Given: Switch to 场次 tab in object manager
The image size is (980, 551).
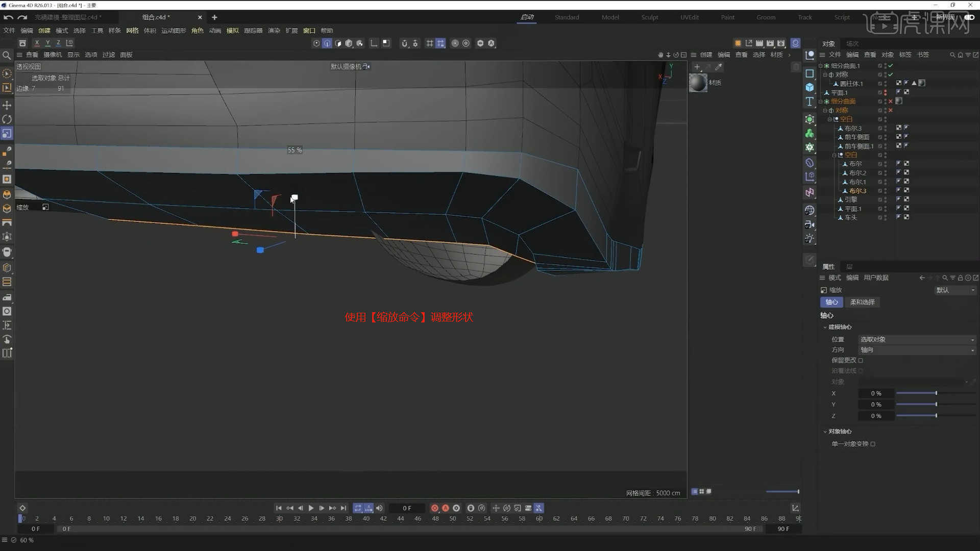Looking at the screenshot, I should (852, 44).
